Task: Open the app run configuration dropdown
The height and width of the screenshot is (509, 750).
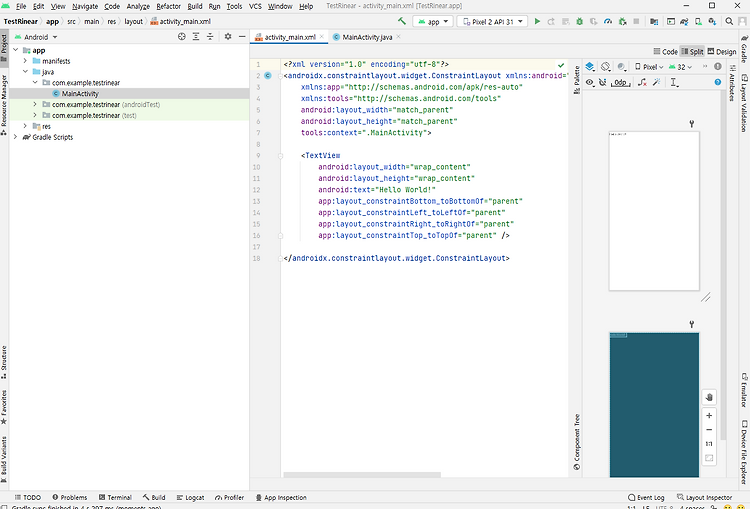Action: (x=433, y=22)
